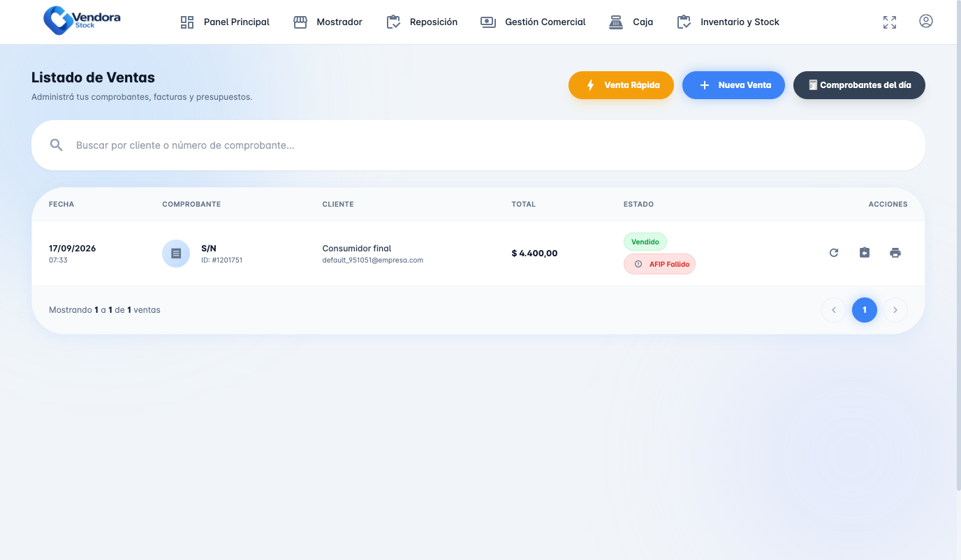The width and height of the screenshot is (961, 560).
Task: Click the Consumidor final client name
Action: click(357, 249)
